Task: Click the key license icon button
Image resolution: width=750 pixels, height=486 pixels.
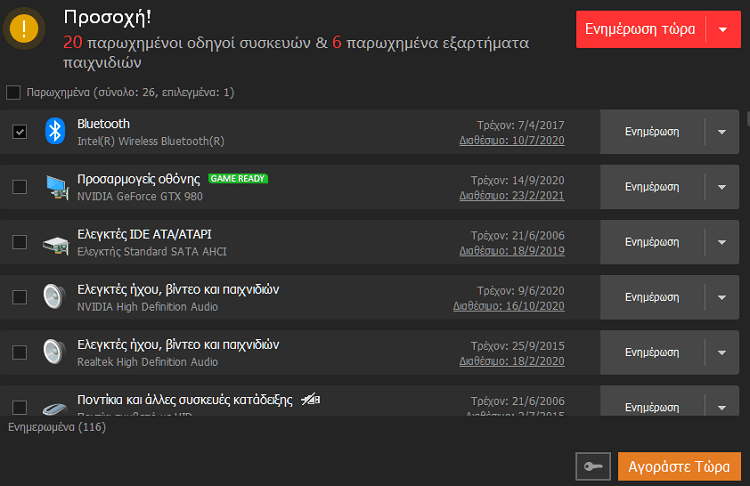Action: (x=593, y=466)
